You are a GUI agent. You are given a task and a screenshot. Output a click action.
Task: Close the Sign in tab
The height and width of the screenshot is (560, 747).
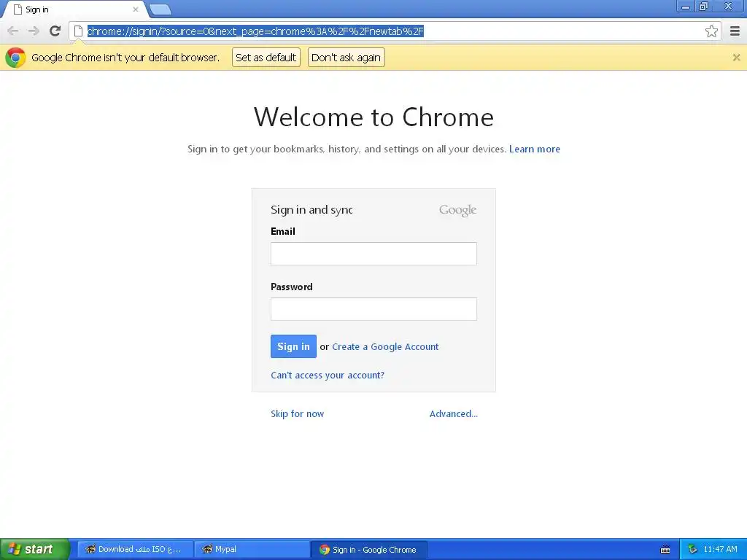coord(135,9)
